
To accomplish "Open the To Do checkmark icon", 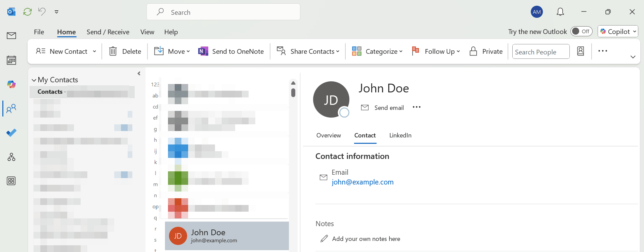I will coord(11,133).
